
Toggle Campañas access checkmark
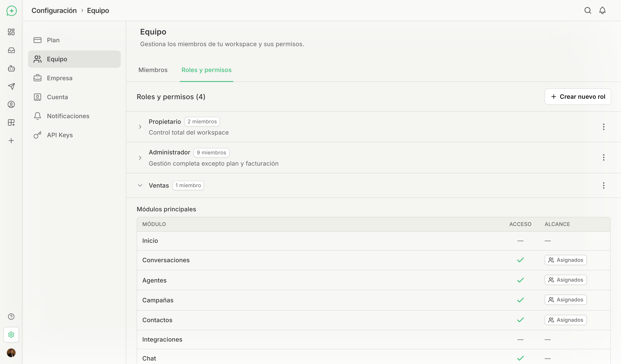(520, 300)
